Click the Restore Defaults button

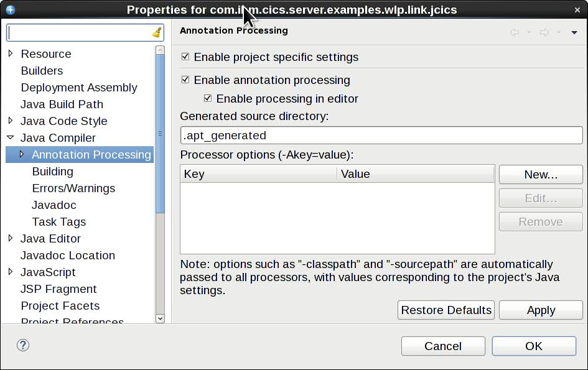(446, 310)
